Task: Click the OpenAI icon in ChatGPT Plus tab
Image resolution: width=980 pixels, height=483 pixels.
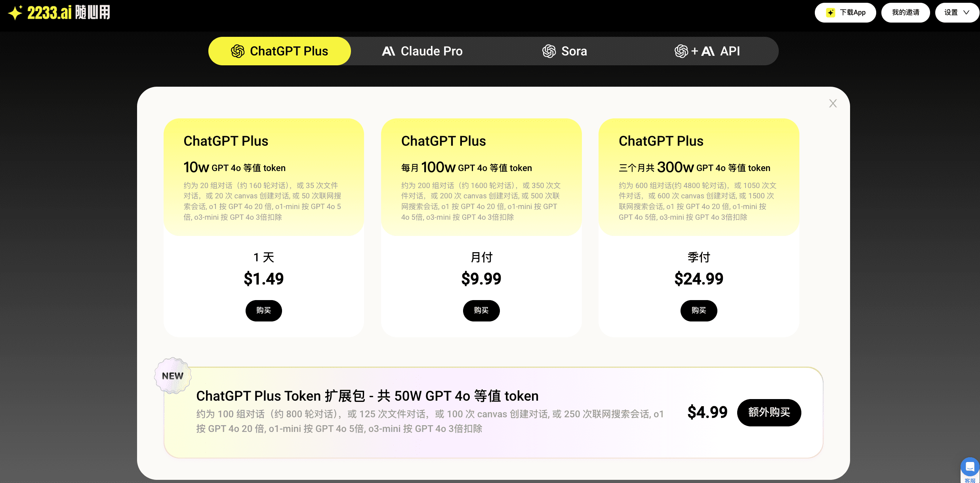Action: (238, 51)
